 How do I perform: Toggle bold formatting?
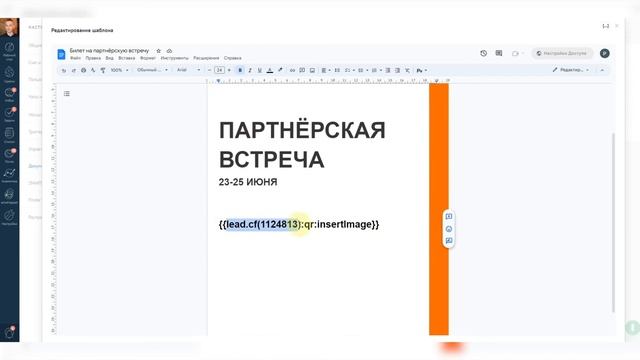pos(240,70)
